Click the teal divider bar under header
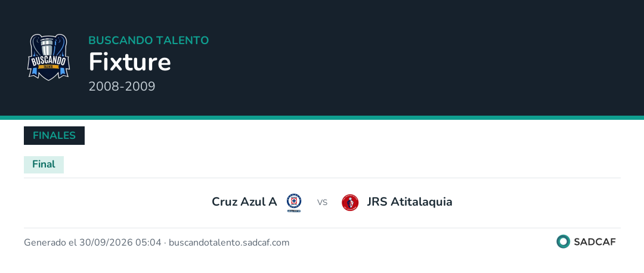The height and width of the screenshot is (273, 644). pos(322,118)
